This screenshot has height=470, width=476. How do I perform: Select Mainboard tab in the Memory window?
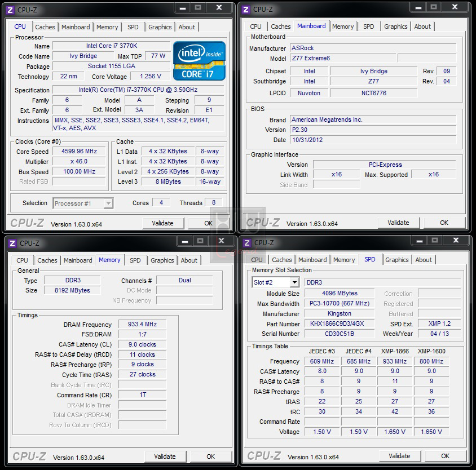[x=78, y=260]
